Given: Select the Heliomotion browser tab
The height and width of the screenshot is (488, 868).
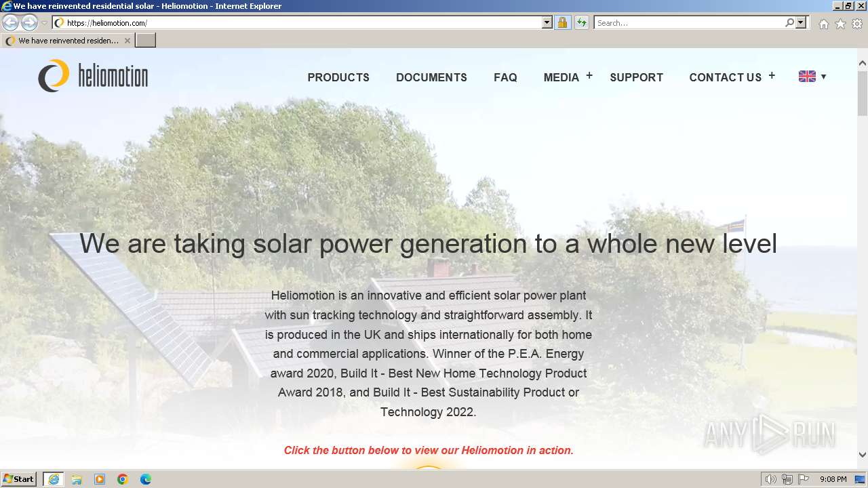Looking at the screenshot, I should coord(68,41).
